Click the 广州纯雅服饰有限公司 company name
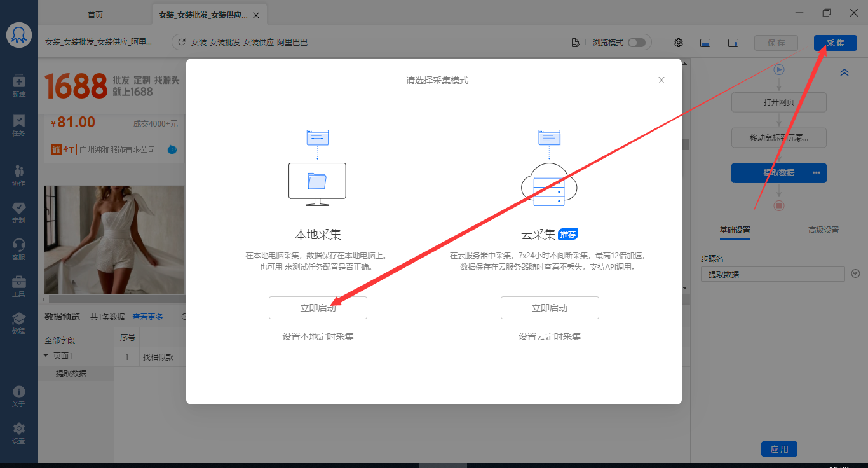 [117, 149]
